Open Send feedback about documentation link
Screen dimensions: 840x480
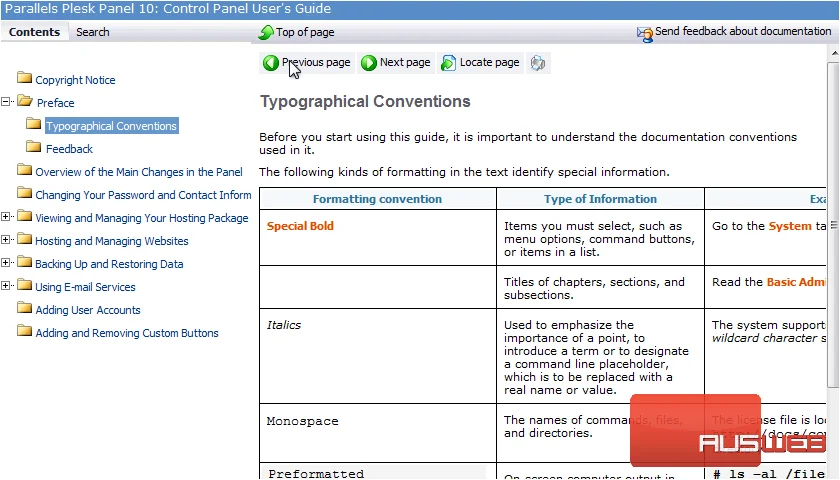pyautogui.click(x=743, y=32)
